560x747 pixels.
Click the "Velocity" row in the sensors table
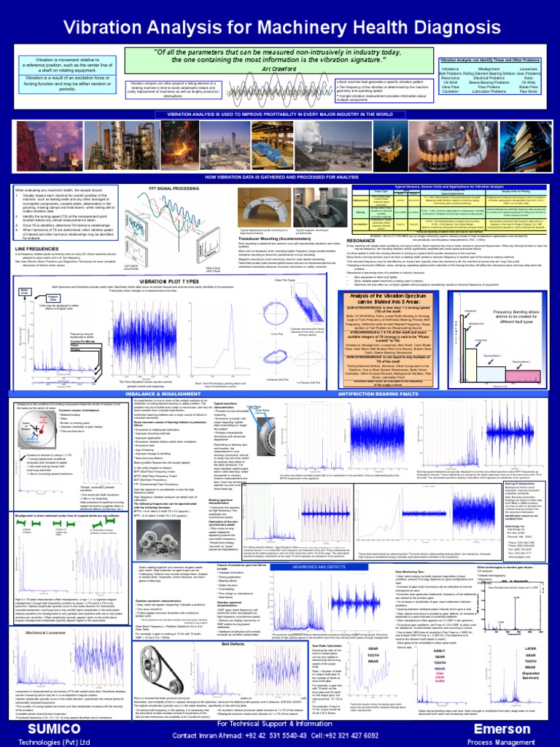coord(448,212)
